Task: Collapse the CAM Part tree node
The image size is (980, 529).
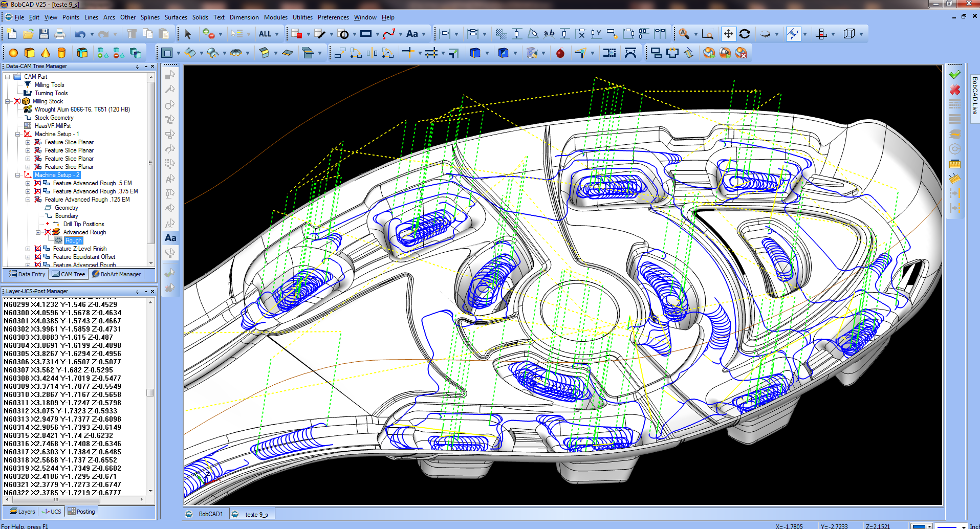Action: click(x=7, y=77)
